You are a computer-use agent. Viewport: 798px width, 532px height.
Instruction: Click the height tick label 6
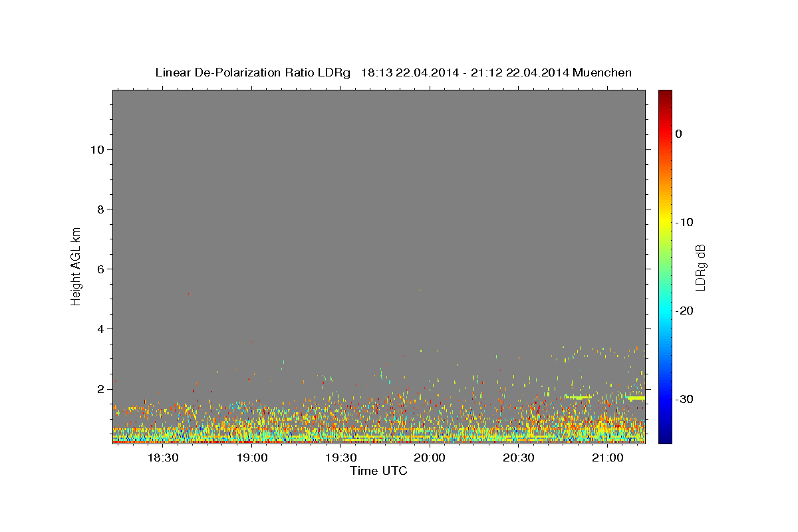pyautogui.click(x=102, y=269)
